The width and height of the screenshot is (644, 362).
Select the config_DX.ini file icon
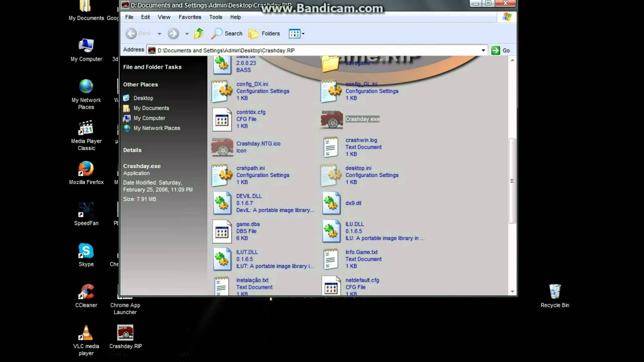click(222, 91)
